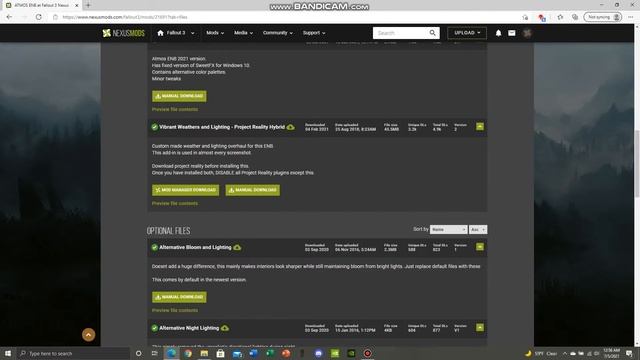Open the Windows Start menu
The height and width of the screenshot is (360, 640).
coord(8,353)
